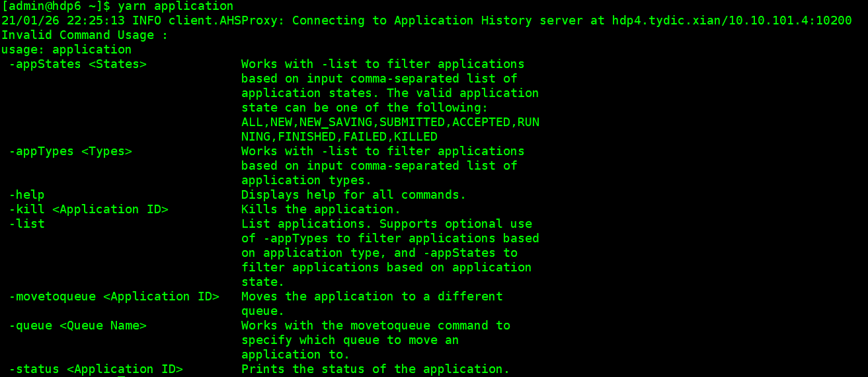Click the option "-status <Application ID>"

(x=96, y=369)
